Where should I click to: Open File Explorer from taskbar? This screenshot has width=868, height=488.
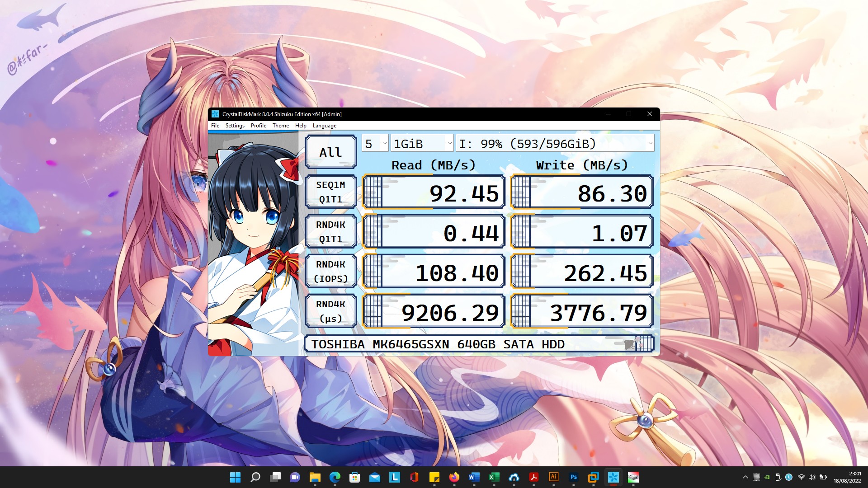pyautogui.click(x=315, y=477)
